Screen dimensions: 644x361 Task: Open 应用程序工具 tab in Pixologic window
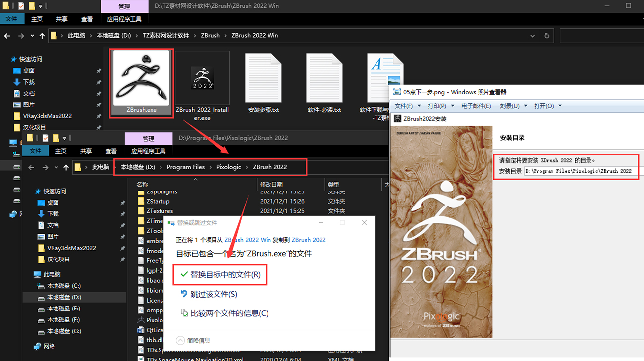pos(149,151)
